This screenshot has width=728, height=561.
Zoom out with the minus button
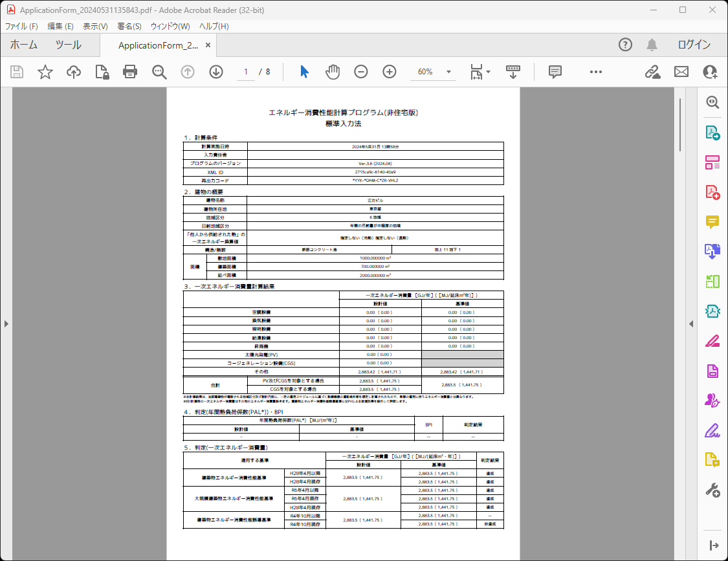(360, 72)
